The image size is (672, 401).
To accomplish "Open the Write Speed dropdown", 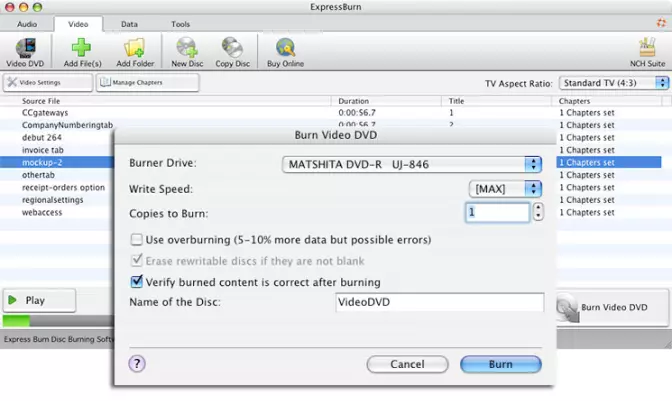I will 506,189.
